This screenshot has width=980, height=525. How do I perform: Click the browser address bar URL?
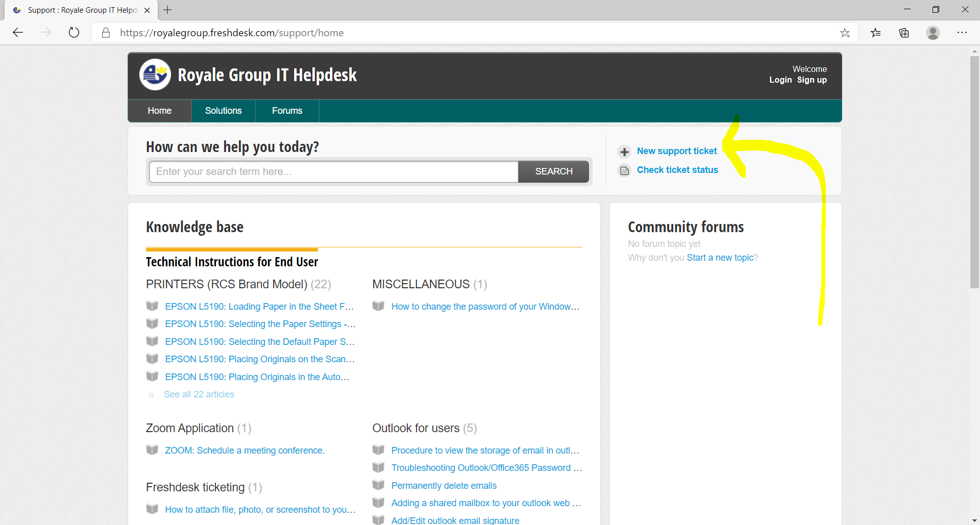pyautogui.click(x=232, y=33)
